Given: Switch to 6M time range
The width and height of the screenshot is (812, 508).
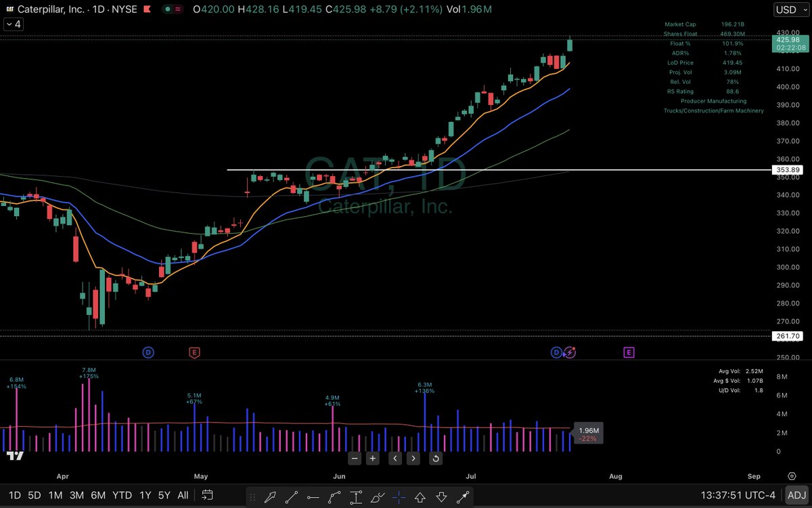Looking at the screenshot, I should 98,495.
